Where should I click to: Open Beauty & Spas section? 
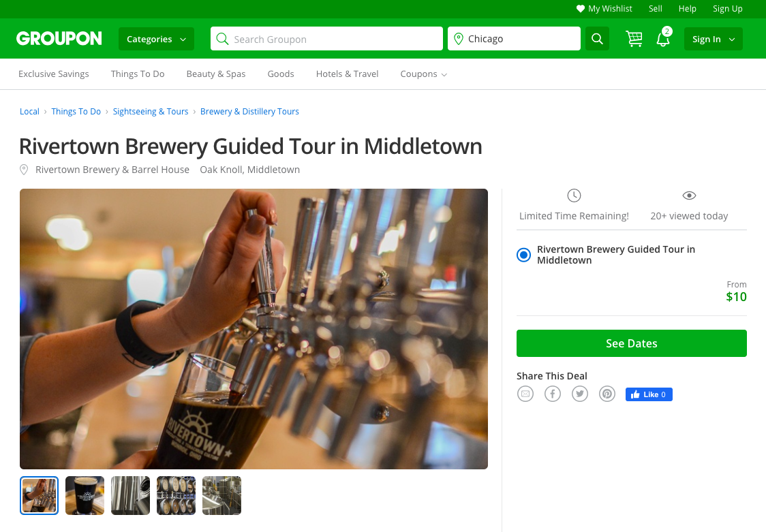(x=216, y=74)
